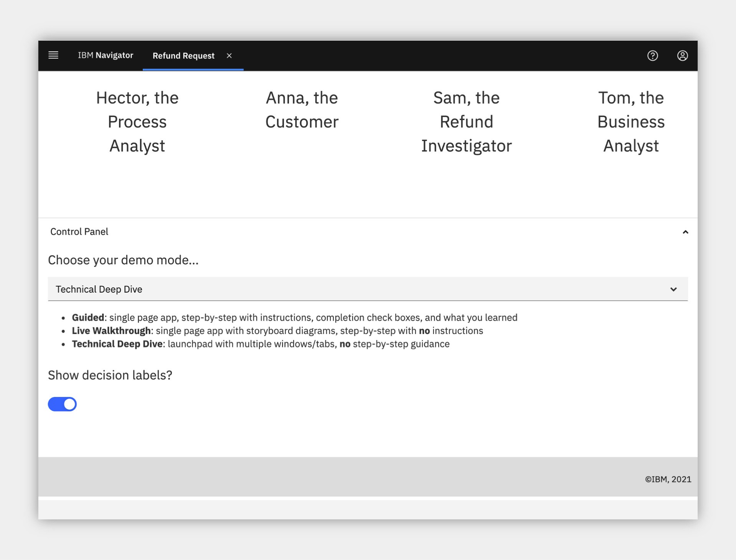Image resolution: width=736 pixels, height=560 pixels.
Task: Select Tom, the Business Analyst persona
Action: (x=631, y=122)
